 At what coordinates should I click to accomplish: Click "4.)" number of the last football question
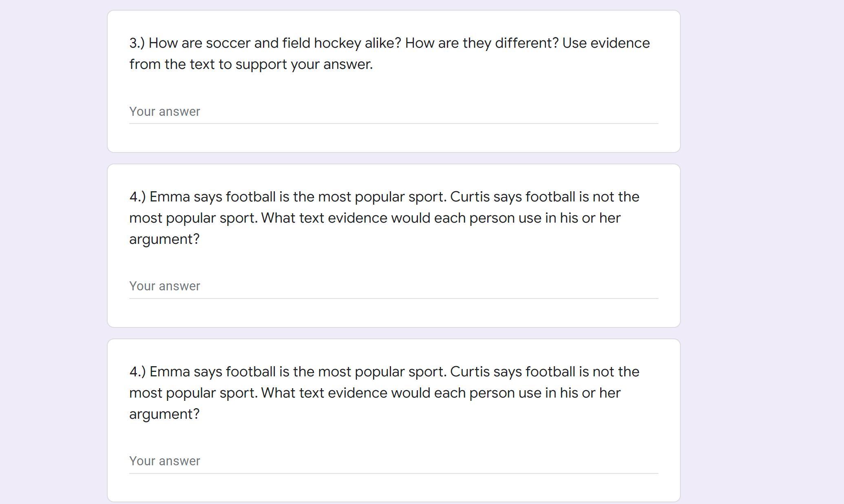tap(137, 372)
